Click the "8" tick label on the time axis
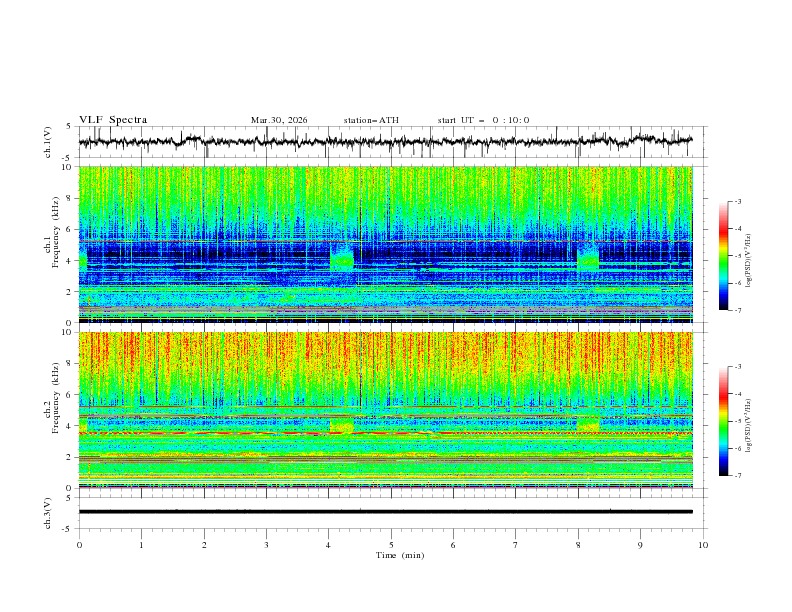Image resolution: width=792 pixels, height=612 pixels. pos(578,545)
